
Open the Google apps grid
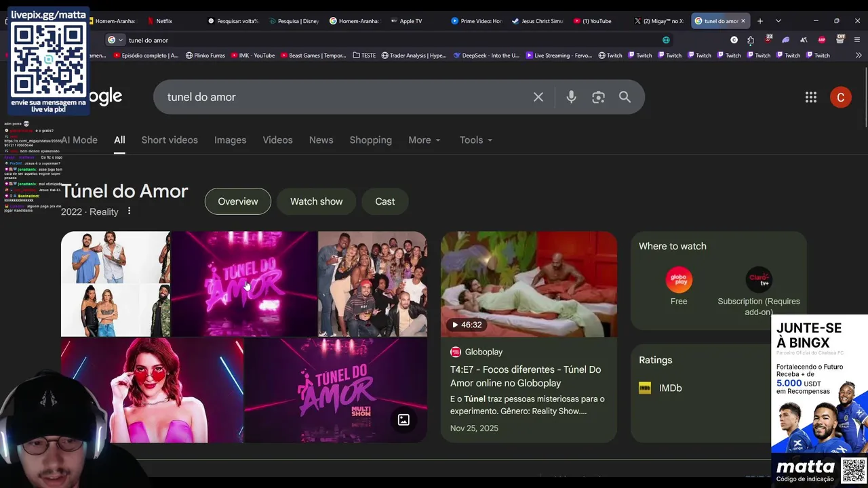click(811, 97)
